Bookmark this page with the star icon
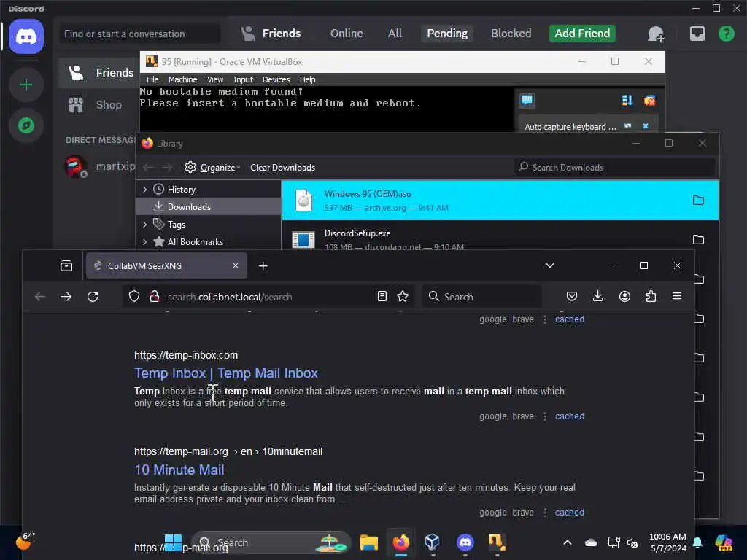Screen dimensions: 747x560 point(403,296)
